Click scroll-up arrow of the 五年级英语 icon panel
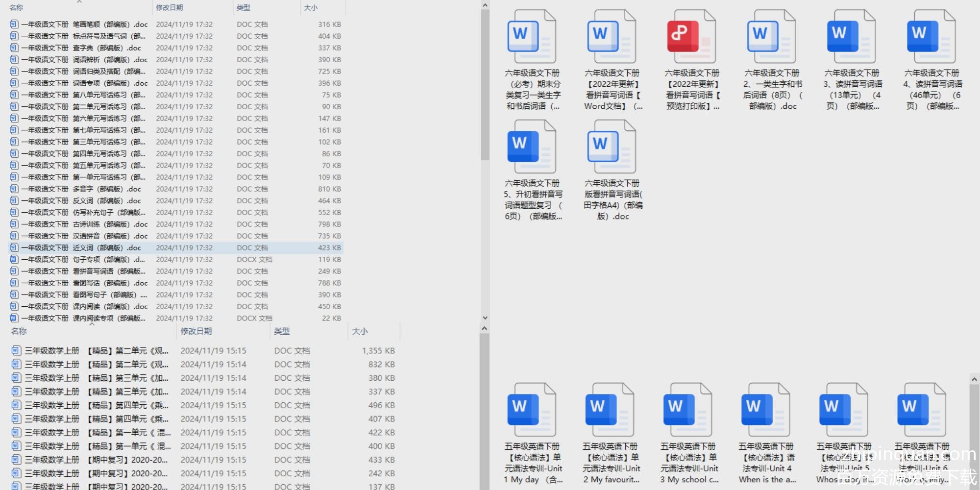 click(x=974, y=380)
